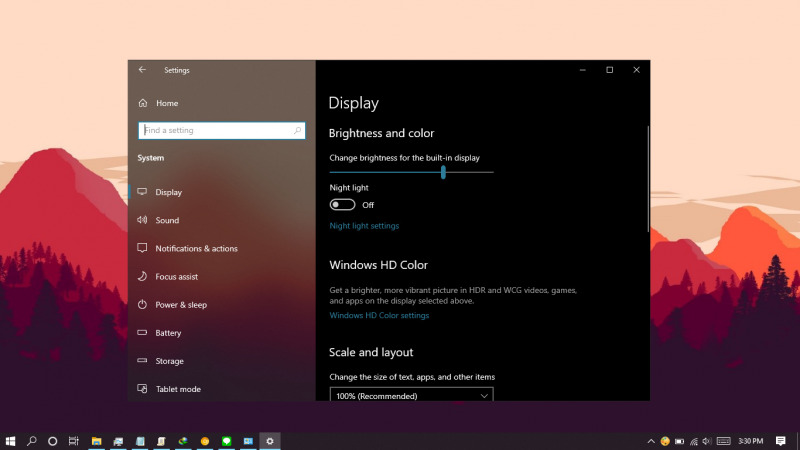Open Windows HD Color settings link
Image resolution: width=800 pixels, height=450 pixels.
(379, 315)
